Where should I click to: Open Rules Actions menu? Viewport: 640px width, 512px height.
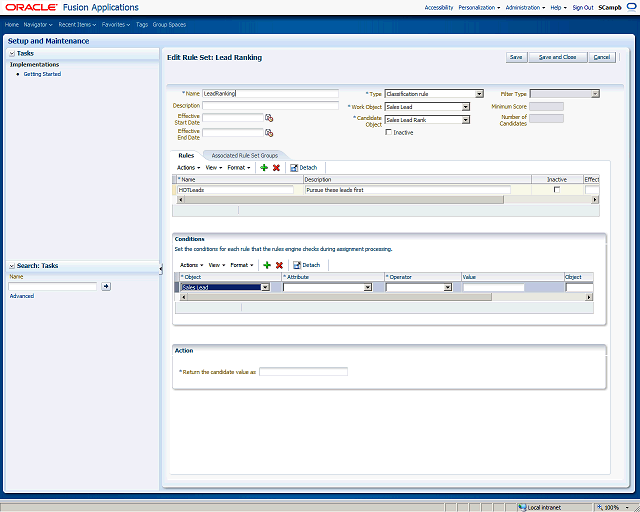pos(188,167)
